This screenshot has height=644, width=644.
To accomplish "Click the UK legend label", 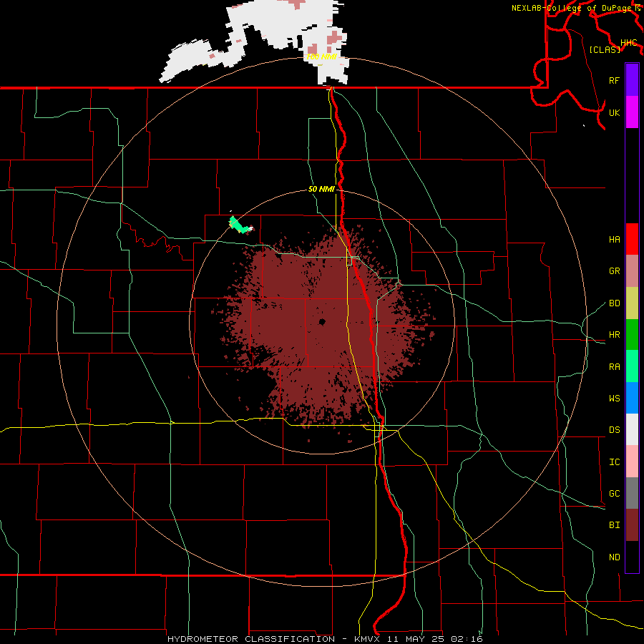I will click(x=614, y=112).
